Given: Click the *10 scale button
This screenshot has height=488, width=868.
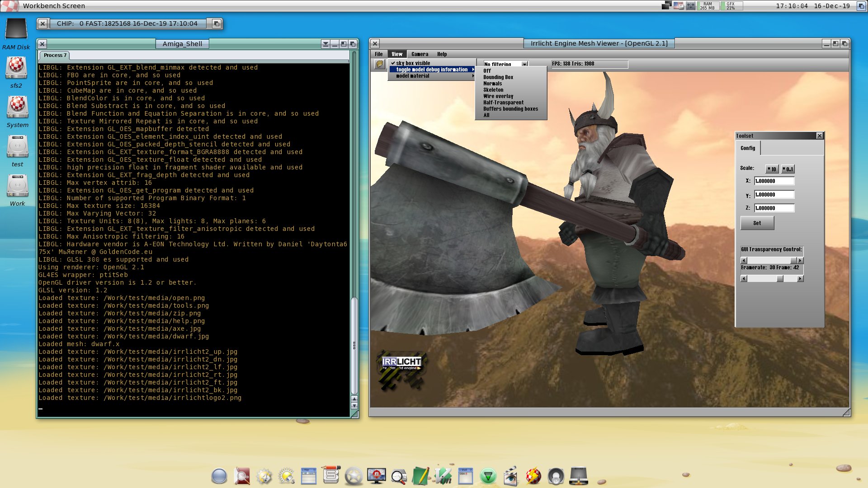Looking at the screenshot, I should (772, 169).
